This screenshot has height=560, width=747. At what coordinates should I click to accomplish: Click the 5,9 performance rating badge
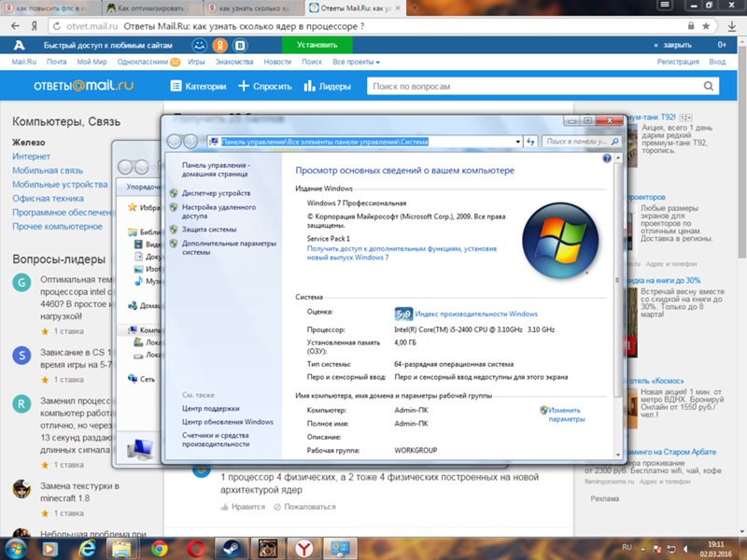(403, 314)
